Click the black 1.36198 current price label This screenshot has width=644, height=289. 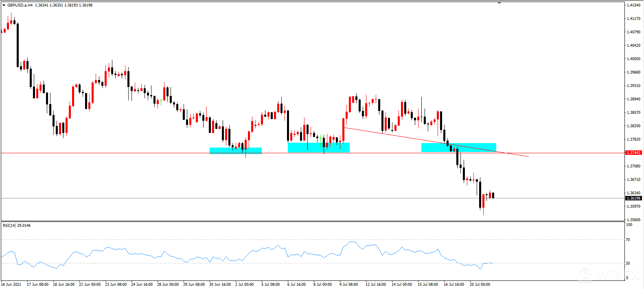(633, 198)
